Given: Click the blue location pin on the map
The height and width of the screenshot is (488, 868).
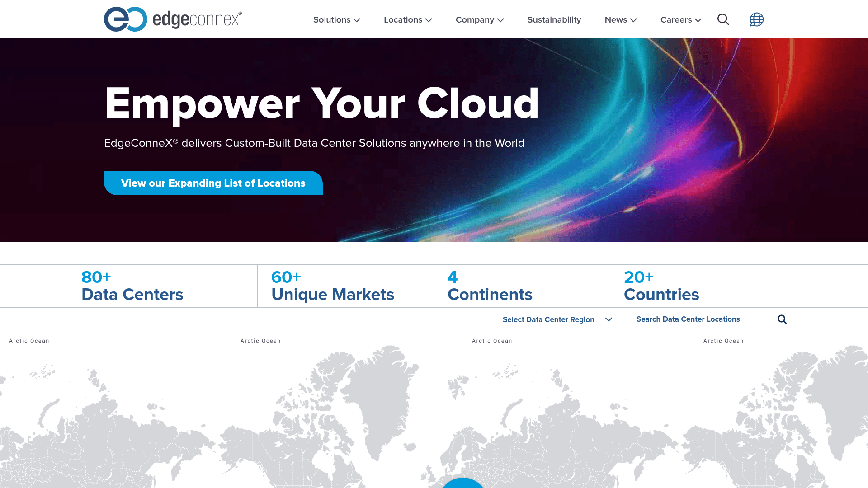Looking at the screenshot, I should [462, 484].
